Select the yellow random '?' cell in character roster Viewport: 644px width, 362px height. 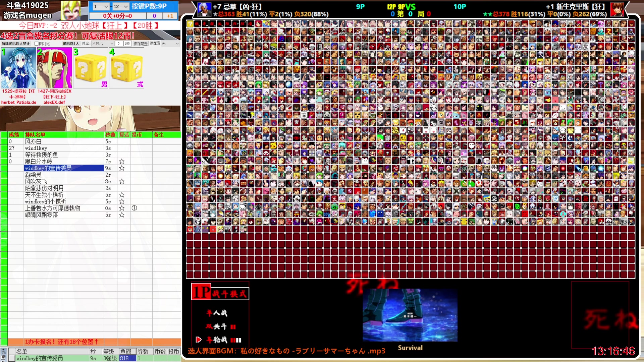tap(190, 23)
